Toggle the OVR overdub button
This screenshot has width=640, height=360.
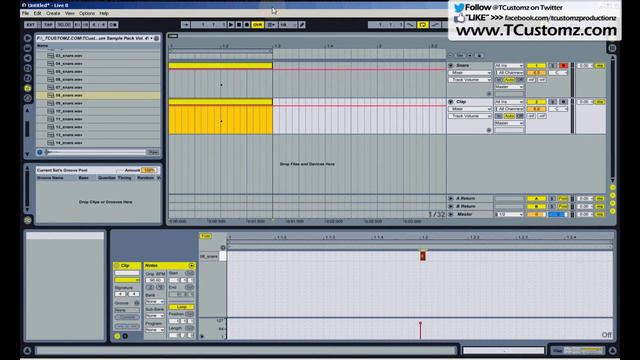click(258, 25)
